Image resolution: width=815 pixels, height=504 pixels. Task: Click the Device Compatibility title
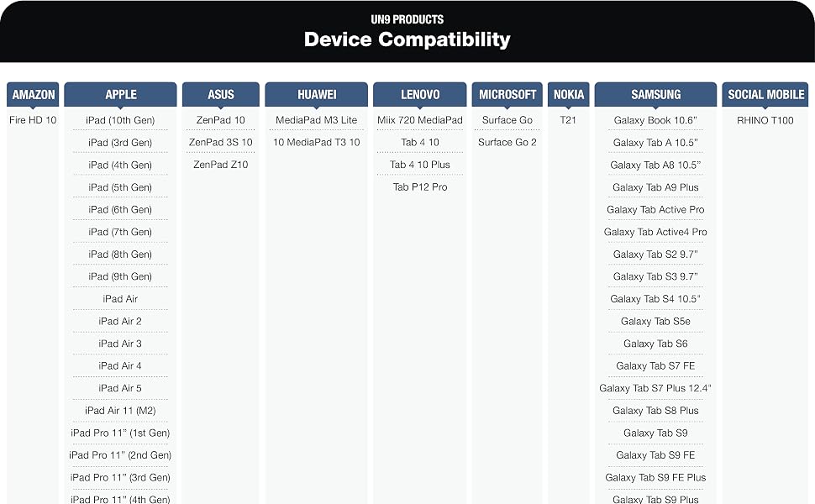coord(407,39)
